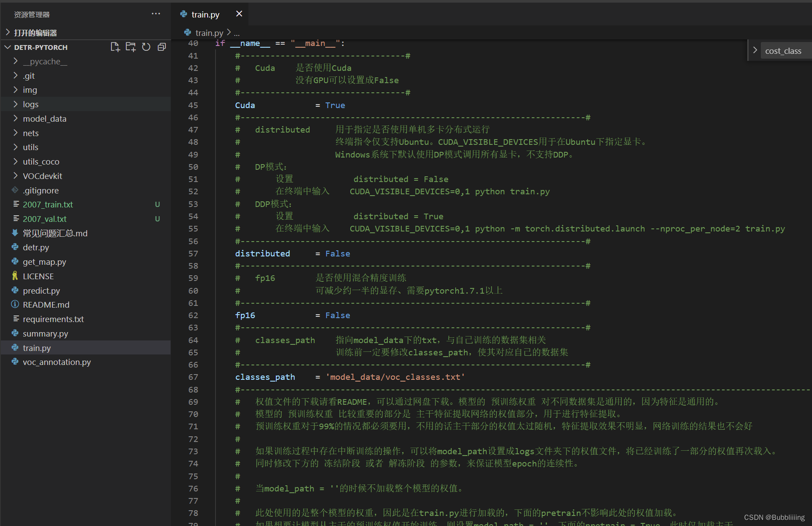812x526 pixels.
Task: Click the Python icon in train.py tab
Action: (184, 14)
